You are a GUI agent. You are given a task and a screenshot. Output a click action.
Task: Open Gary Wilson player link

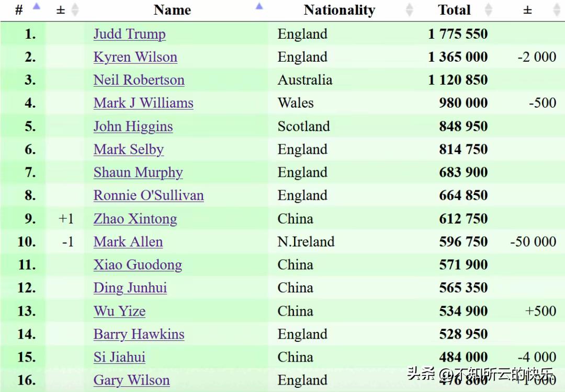[131, 380]
